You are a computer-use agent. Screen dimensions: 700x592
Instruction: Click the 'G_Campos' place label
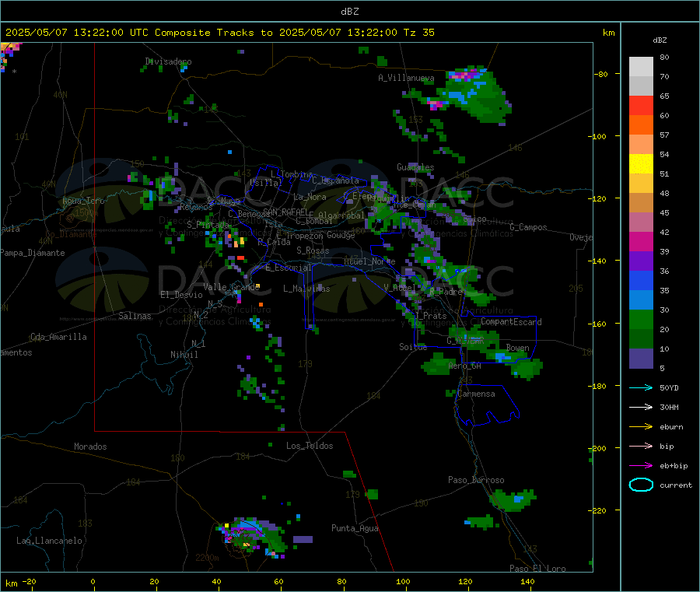pos(528,227)
